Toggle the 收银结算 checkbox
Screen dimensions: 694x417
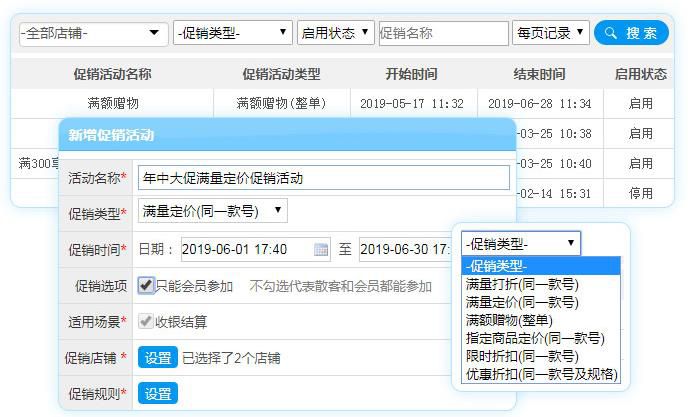click(146, 321)
